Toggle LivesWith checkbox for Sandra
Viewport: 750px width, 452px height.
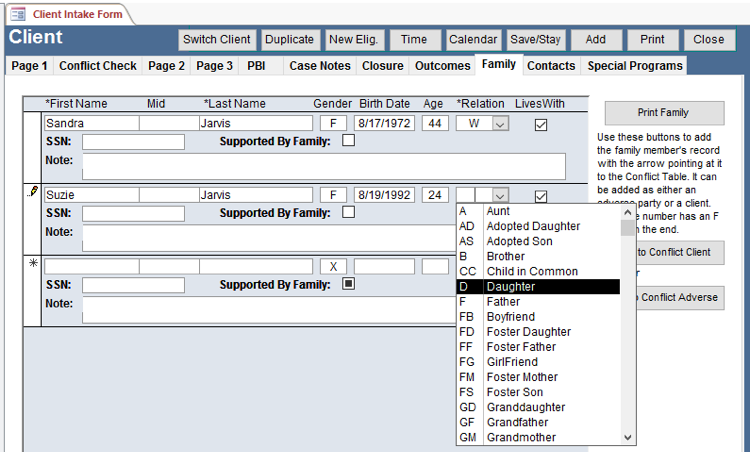[541, 125]
